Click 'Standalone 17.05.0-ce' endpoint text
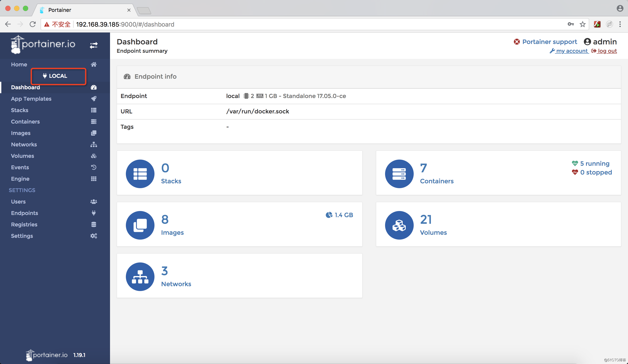The height and width of the screenshot is (364, 628). 314,96
